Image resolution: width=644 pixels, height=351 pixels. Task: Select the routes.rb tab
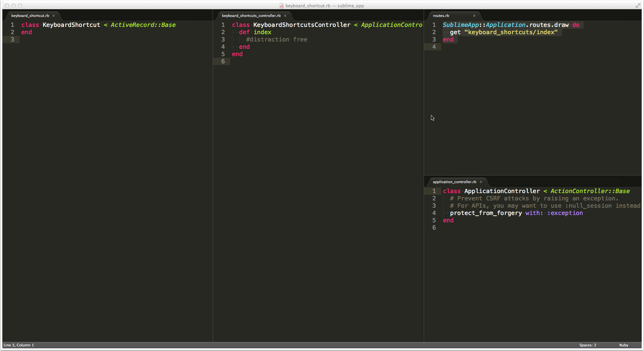(x=441, y=16)
